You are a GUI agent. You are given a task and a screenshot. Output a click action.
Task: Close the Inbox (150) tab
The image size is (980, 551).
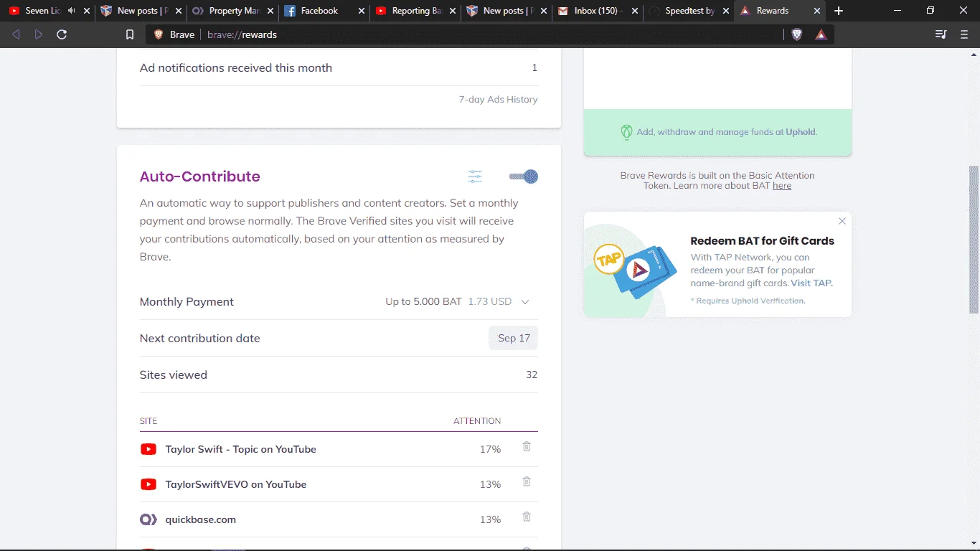coord(634,11)
